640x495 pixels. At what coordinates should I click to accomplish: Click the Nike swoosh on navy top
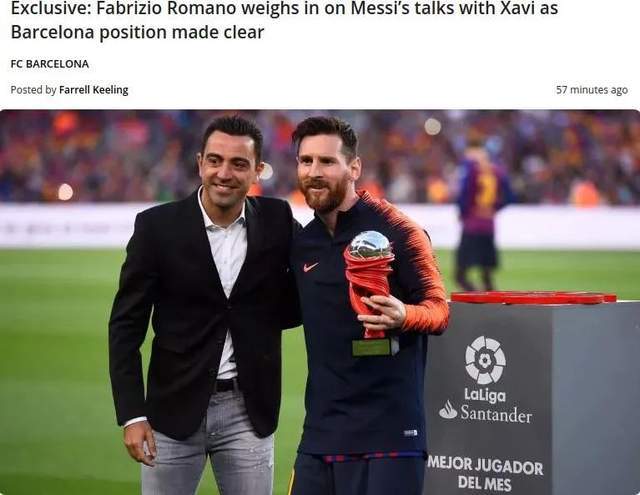click(x=311, y=267)
